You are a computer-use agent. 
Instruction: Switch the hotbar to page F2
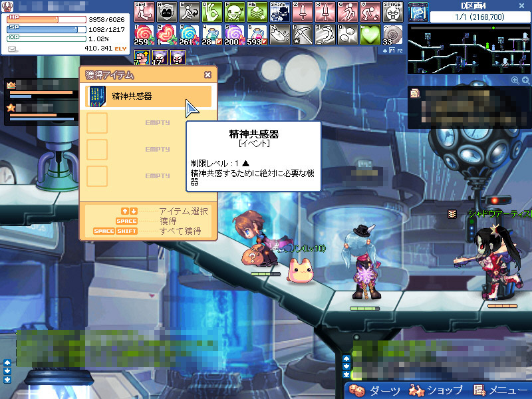[x=400, y=51]
